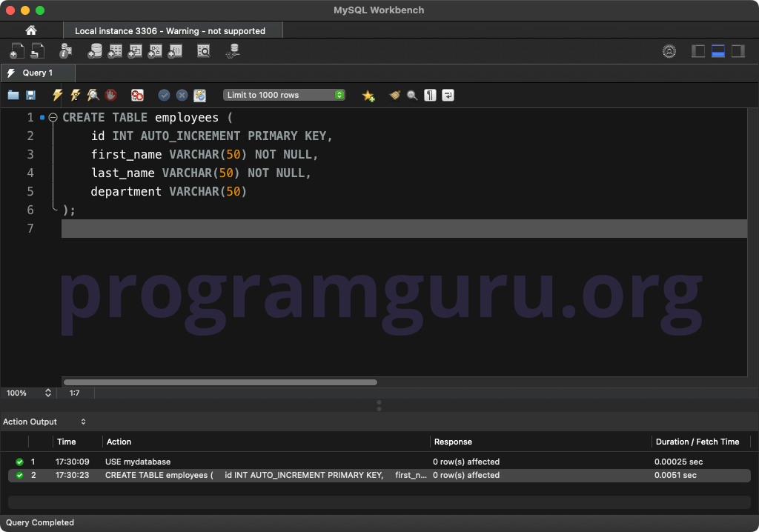This screenshot has height=532, width=759.
Task: Toggle wrapping of long lines
Action: (448, 95)
